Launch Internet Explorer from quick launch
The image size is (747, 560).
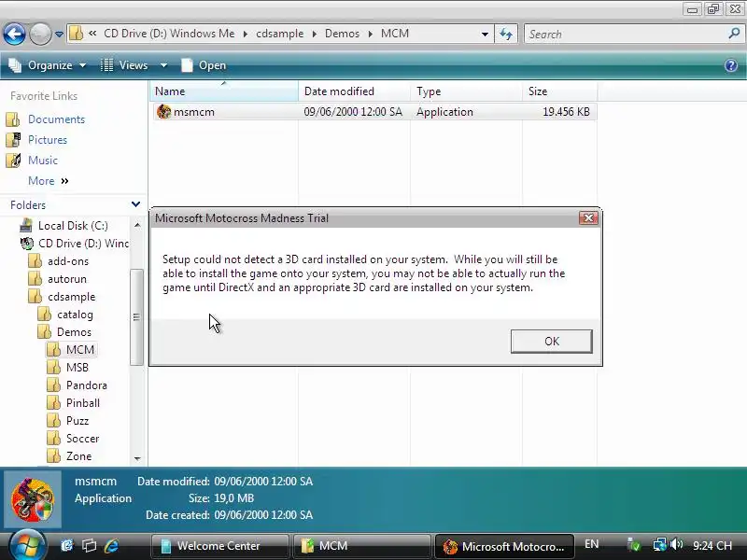click(111, 545)
